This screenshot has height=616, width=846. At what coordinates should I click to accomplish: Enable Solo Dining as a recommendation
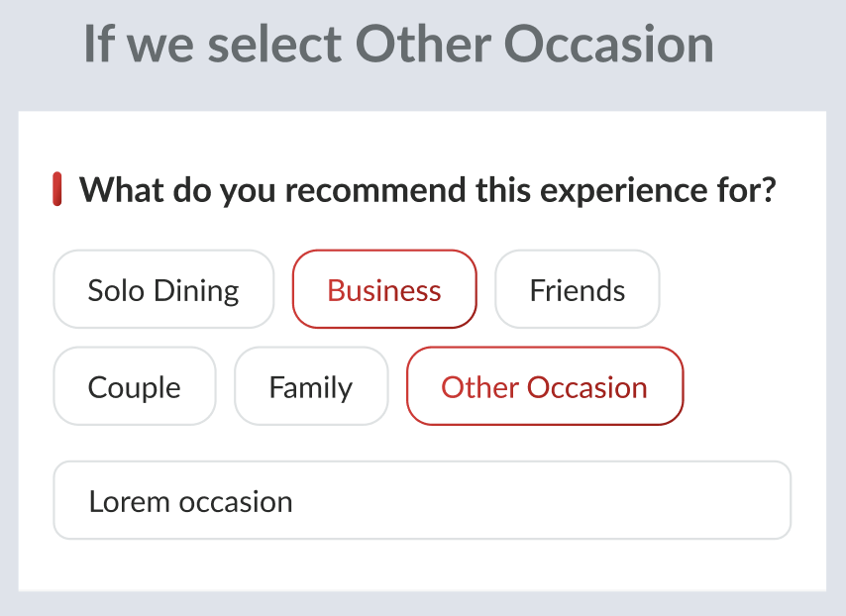click(x=163, y=289)
